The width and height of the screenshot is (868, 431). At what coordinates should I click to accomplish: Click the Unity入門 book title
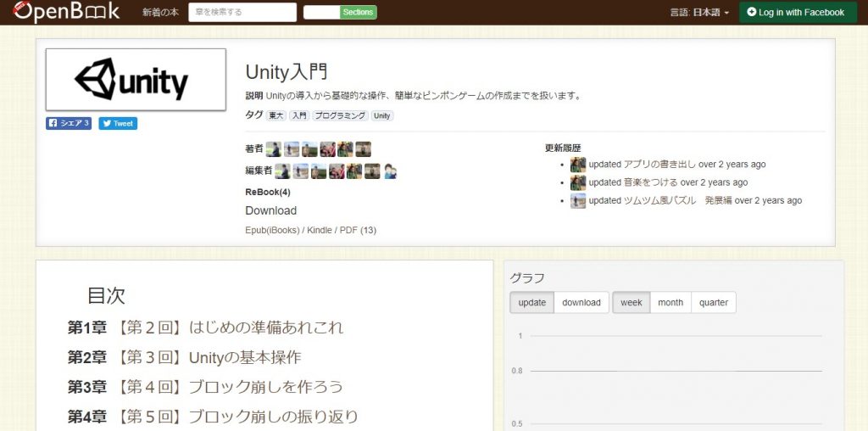click(x=287, y=72)
